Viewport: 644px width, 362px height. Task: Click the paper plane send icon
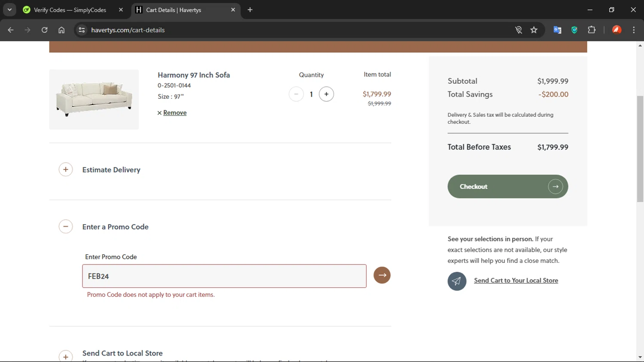pos(457,281)
